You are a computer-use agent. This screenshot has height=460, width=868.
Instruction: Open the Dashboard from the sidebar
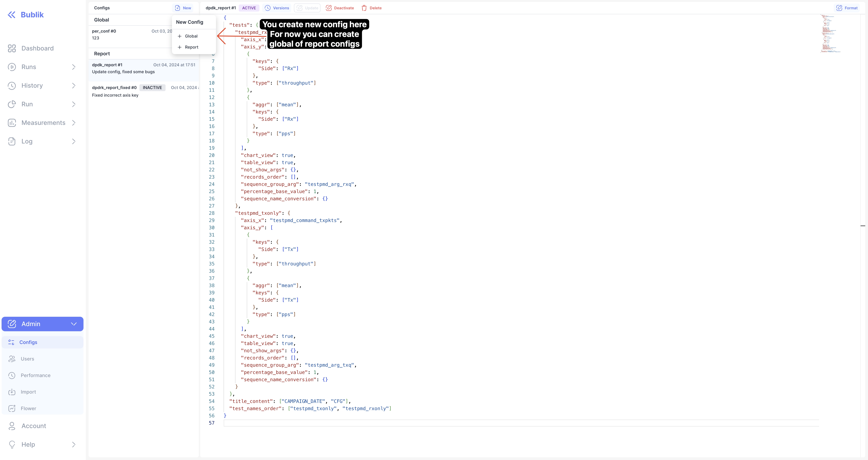tap(37, 48)
